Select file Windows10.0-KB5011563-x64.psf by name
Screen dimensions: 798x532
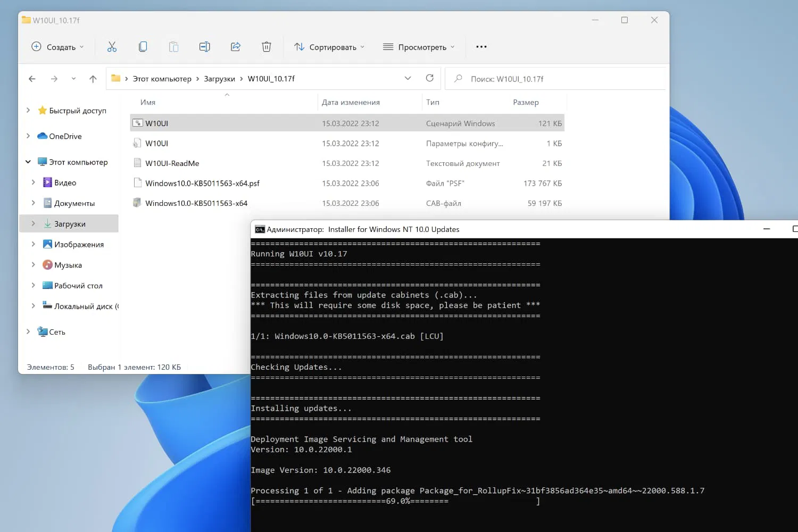coord(203,184)
